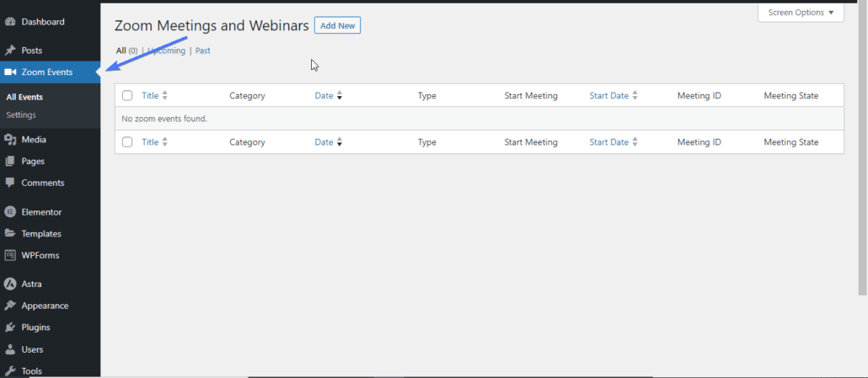The image size is (868, 378).
Task: Sort by Date in the table footer
Action: [x=324, y=142]
